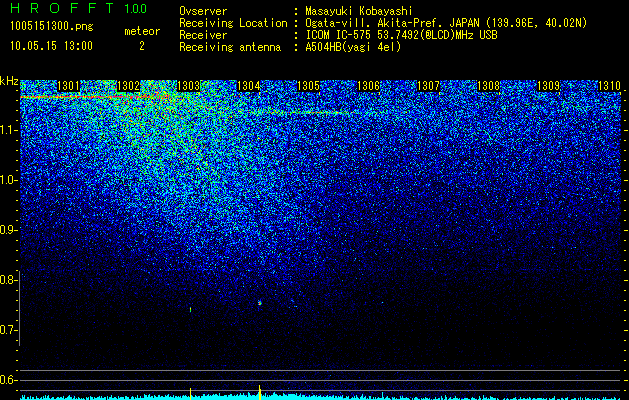The height and width of the screenshot is (400, 629).
Task: Click the 1301 time marker
Action: point(68,86)
